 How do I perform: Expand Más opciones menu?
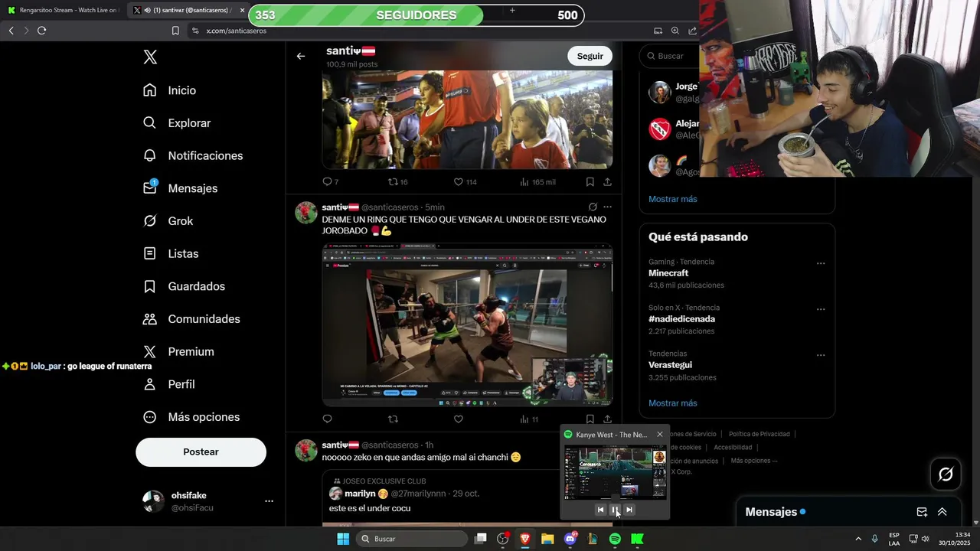(191, 417)
